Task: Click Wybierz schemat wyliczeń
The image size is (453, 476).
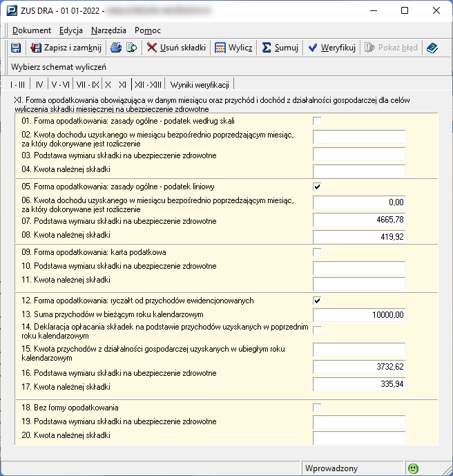Action: 58,67
